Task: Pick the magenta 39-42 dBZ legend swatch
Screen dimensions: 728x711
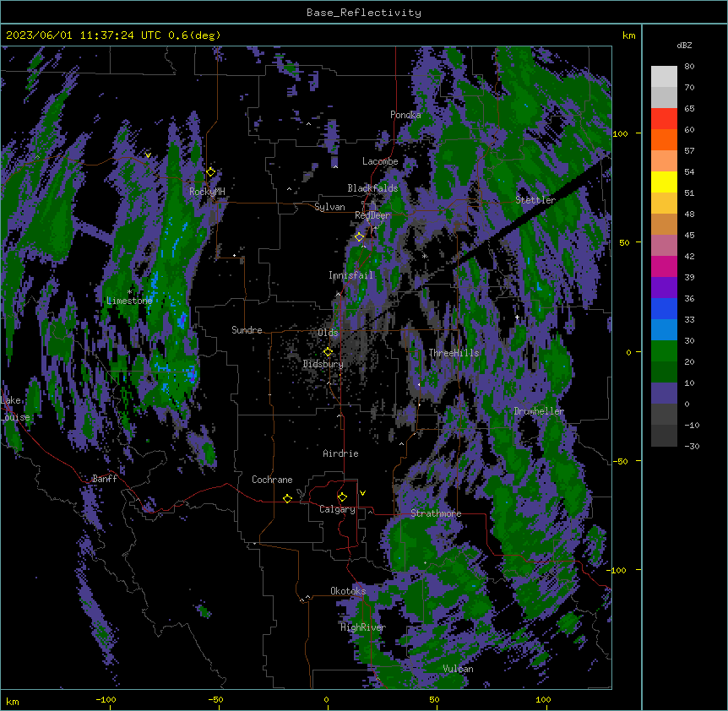Action: click(x=664, y=266)
